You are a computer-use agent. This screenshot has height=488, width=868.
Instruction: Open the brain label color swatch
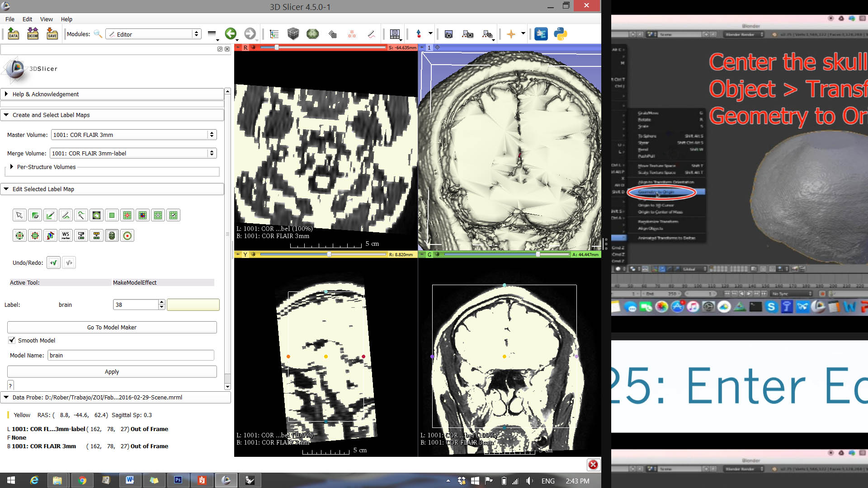193,305
